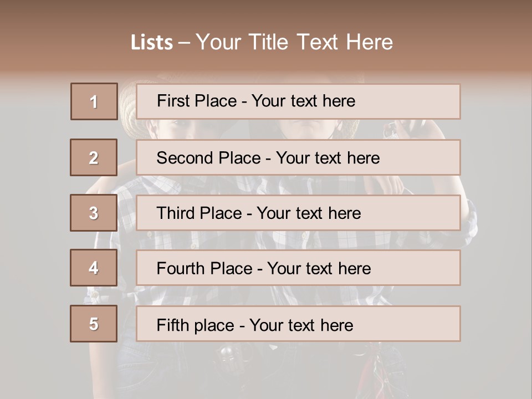Click "Your text here" in the fourth row
Image resolution: width=532 pixels, height=399 pixels.
(x=319, y=269)
